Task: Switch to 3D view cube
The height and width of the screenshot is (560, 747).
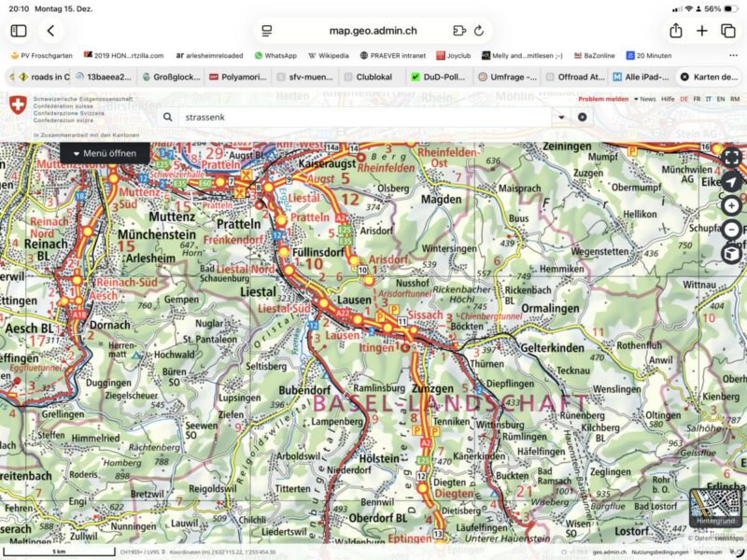Action: [x=731, y=254]
